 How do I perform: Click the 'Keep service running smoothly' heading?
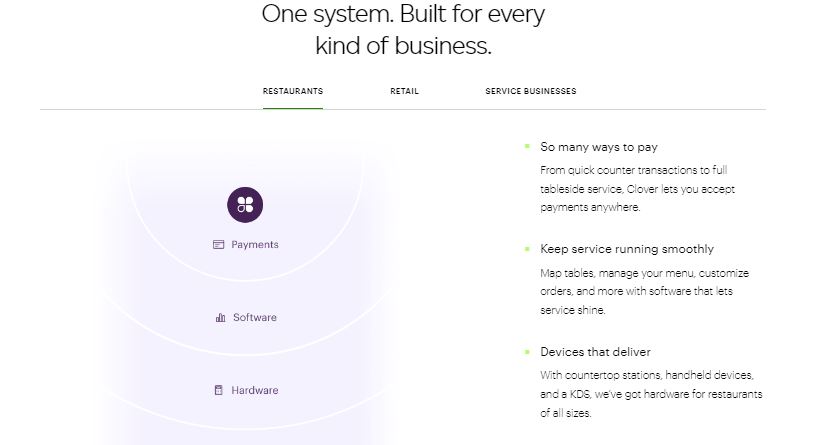click(x=627, y=249)
